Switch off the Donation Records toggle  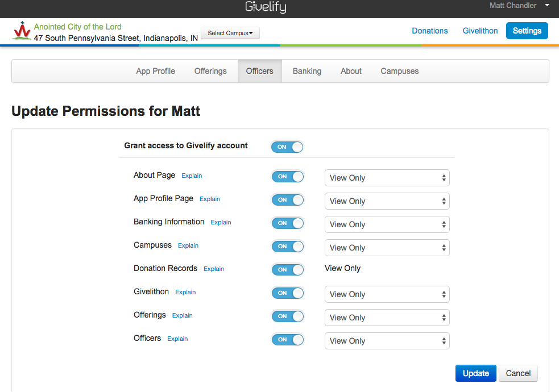(x=287, y=270)
